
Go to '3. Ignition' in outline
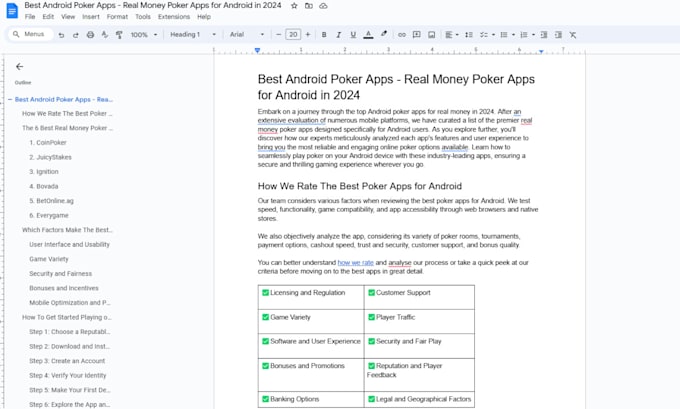44,172
